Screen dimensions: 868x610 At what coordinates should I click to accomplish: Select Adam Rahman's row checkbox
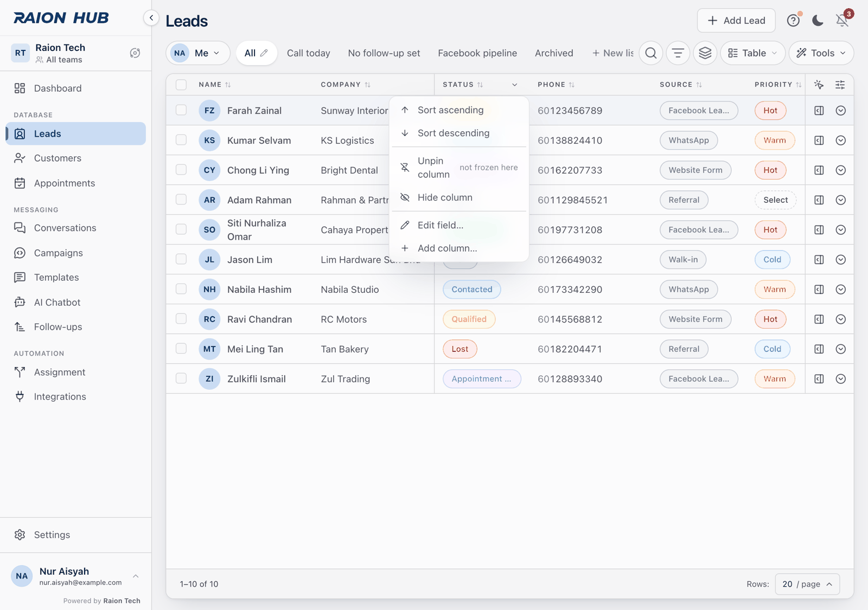(181, 200)
